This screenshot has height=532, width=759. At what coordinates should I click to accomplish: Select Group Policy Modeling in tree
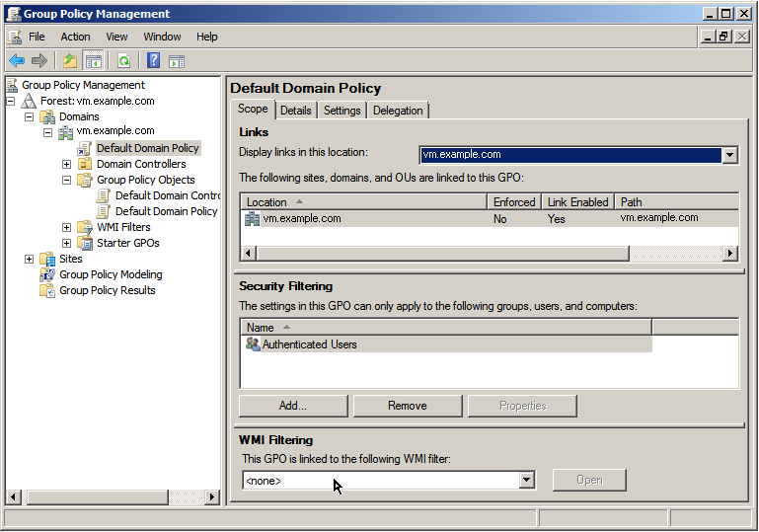tap(111, 274)
